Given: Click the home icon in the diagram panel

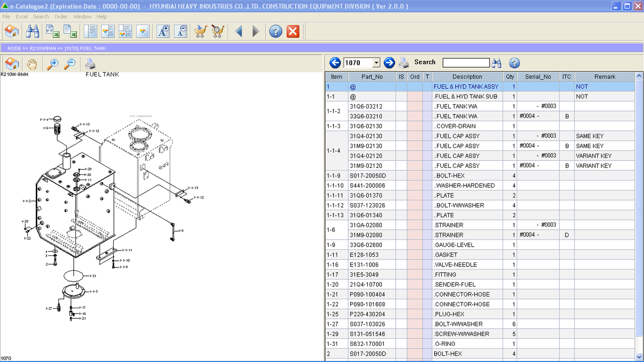Looking at the screenshot, I should click(12, 64).
